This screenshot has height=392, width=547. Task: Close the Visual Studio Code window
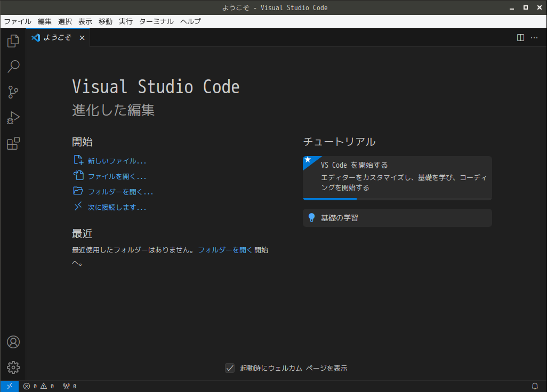point(540,7)
